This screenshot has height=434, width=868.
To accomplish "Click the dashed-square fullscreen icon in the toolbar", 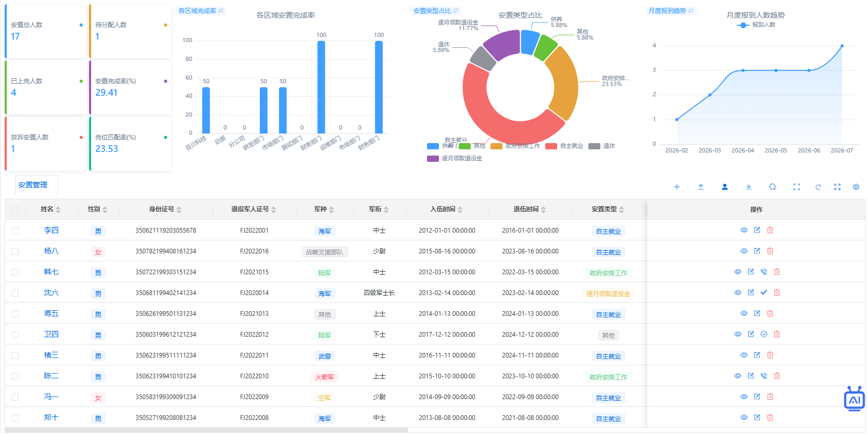I will (797, 187).
